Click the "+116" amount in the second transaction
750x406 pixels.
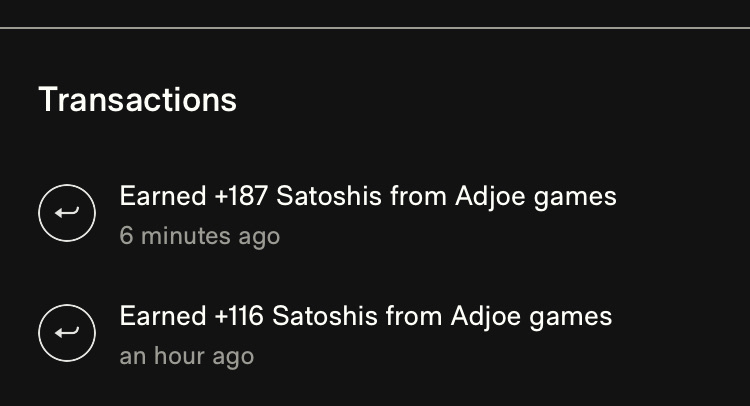tap(239, 317)
